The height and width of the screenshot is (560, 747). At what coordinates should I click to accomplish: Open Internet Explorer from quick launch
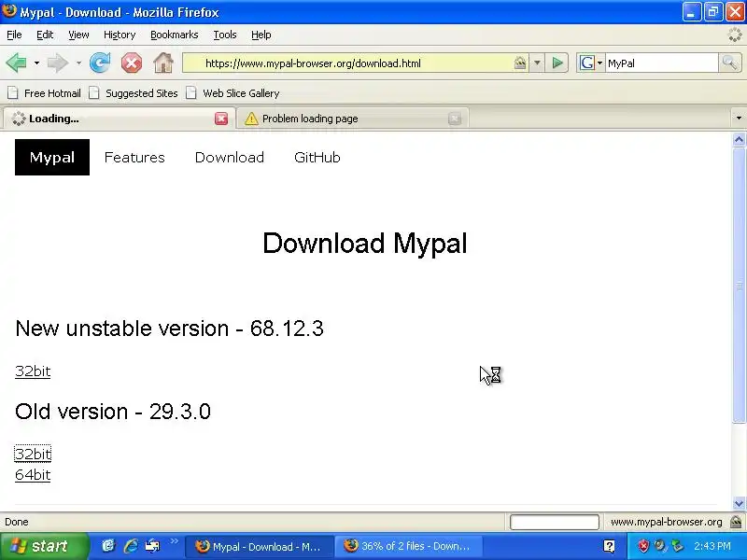click(x=131, y=546)
